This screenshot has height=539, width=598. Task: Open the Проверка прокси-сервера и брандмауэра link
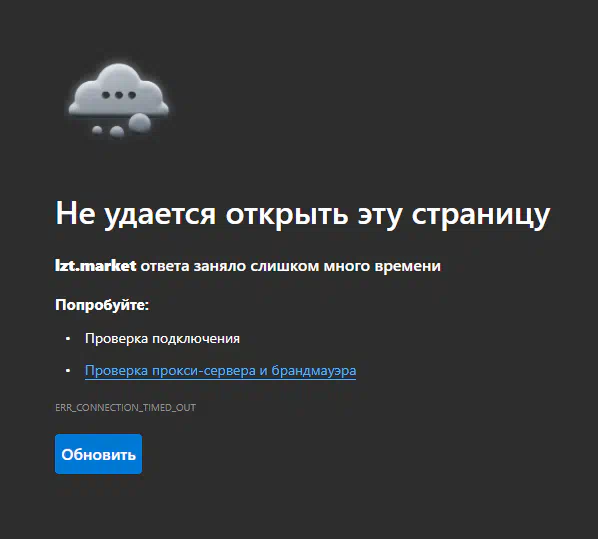(x=220, y=370)
